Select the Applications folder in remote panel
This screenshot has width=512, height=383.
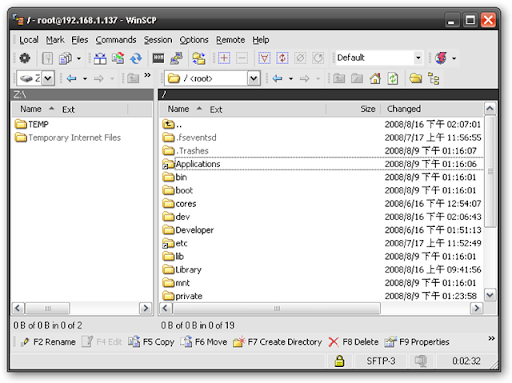(x=191, y=164)
